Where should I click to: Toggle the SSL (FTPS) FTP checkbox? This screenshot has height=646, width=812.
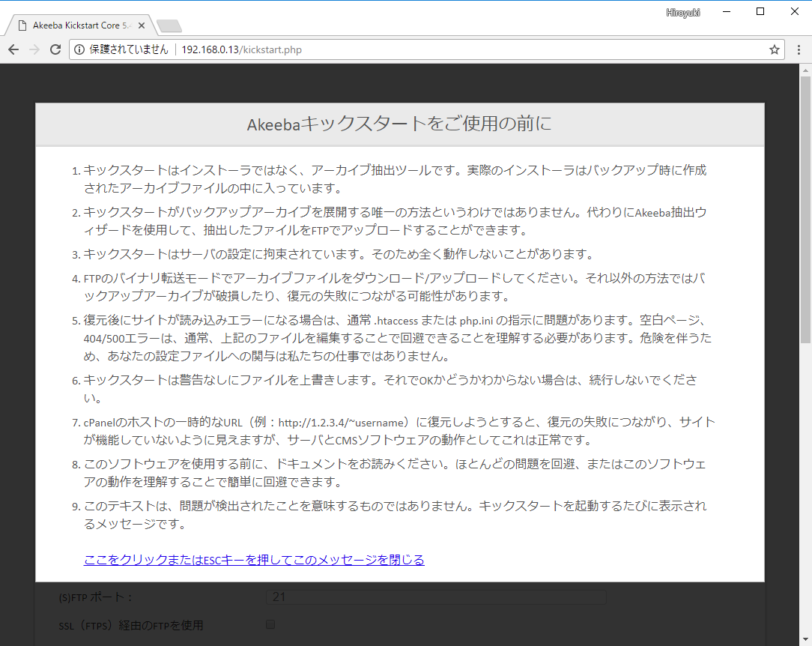270,624
